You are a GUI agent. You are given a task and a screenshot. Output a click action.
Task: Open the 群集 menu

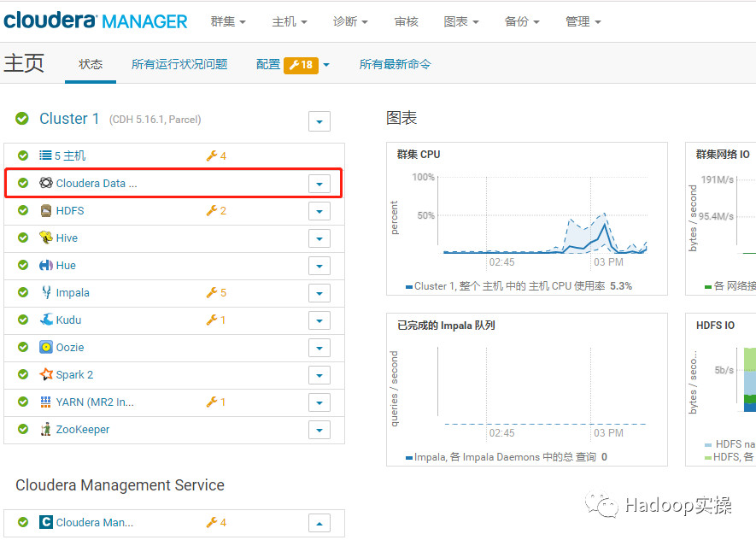point(227,21)
